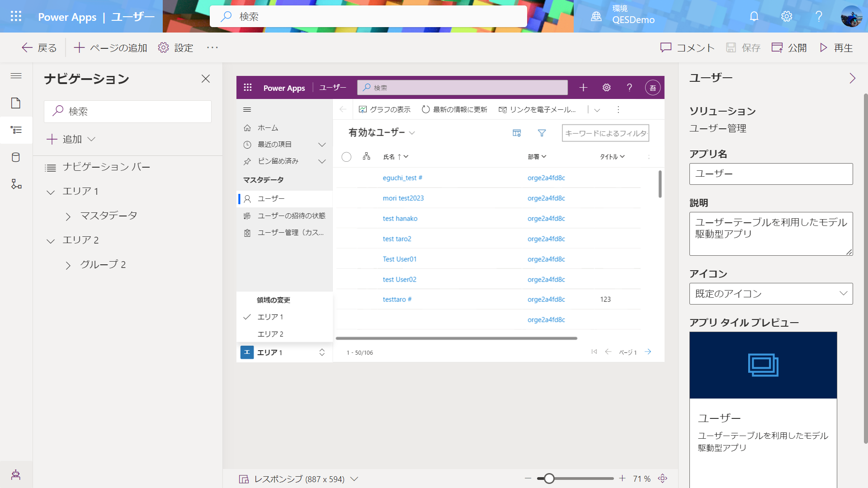Open the environment selector QESDemo

pos(623,15)
